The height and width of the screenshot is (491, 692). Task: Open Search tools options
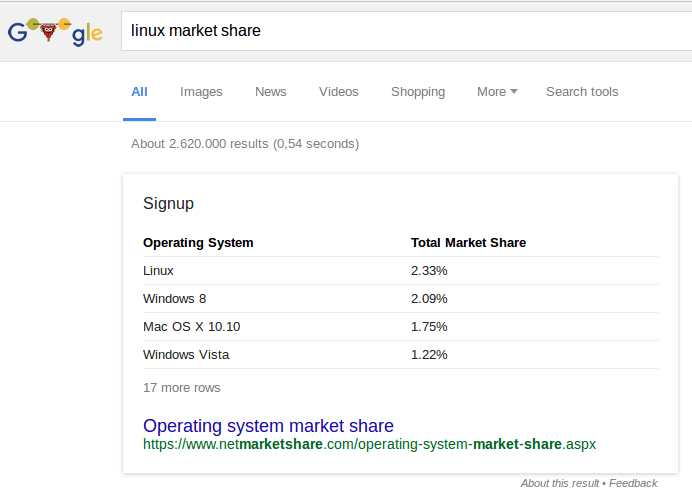click(582, 92)
